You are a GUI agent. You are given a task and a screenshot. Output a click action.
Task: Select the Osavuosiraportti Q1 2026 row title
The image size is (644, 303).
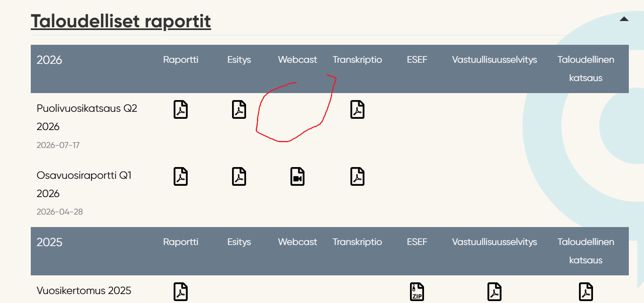(x=84, y=184)
